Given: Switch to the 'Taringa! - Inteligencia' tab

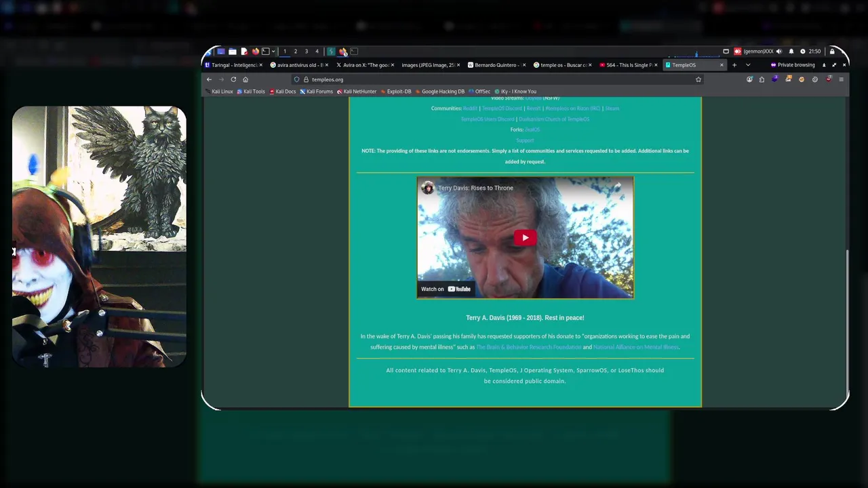Looking at the screenshot, I should point(234,65).
